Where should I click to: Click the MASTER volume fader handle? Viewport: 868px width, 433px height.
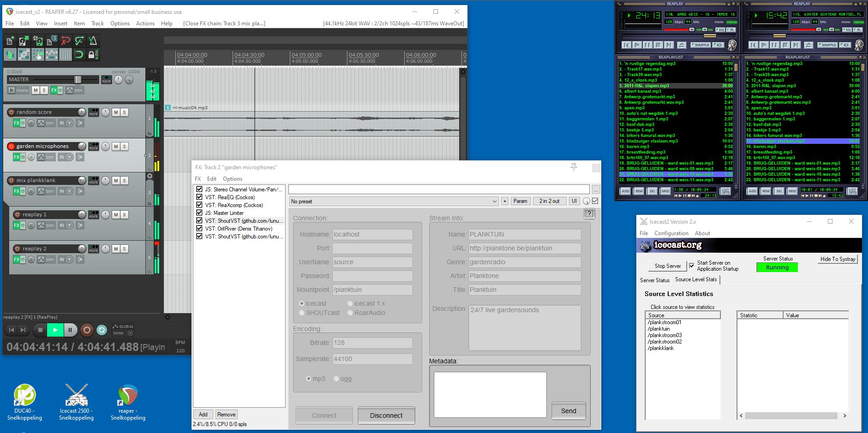78,79
